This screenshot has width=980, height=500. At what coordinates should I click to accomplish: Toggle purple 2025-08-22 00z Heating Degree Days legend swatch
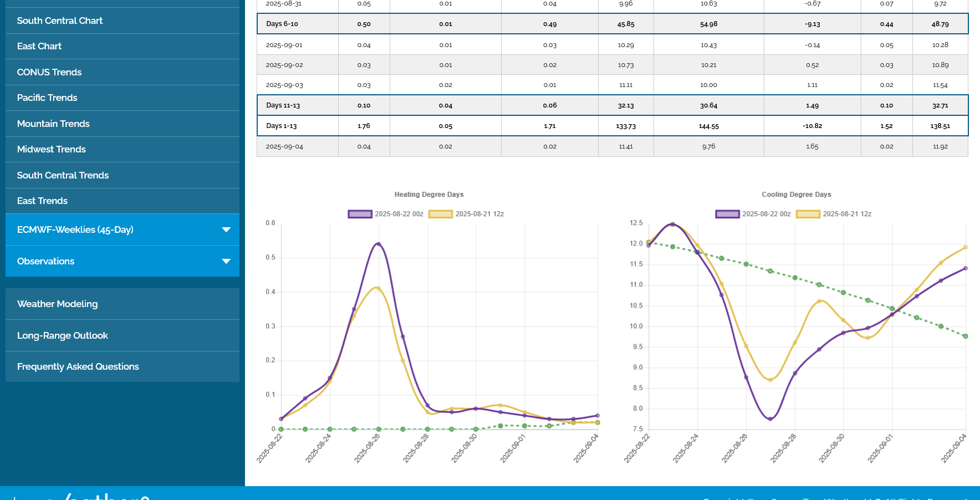(360, 214)
